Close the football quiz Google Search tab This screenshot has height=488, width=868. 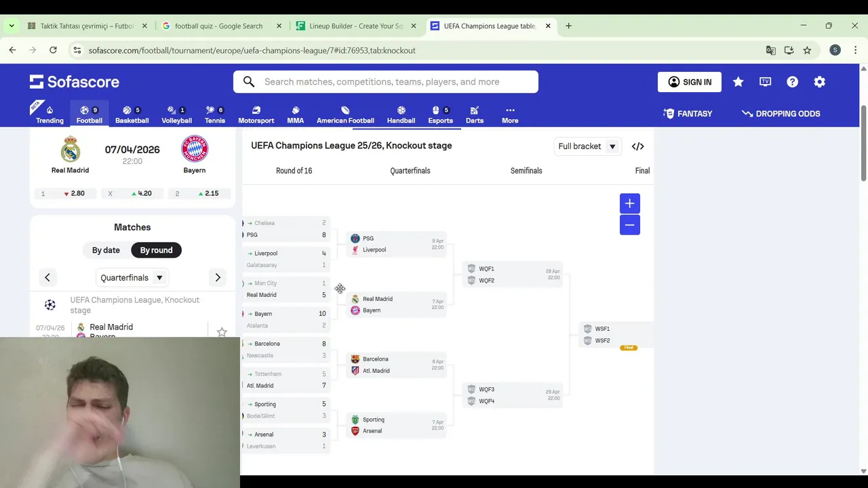279,26
